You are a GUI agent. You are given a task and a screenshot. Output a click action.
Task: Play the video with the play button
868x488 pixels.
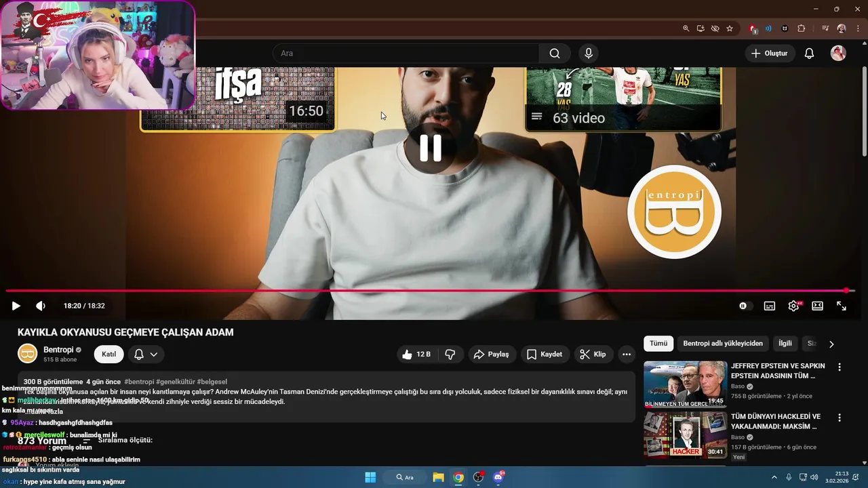point(16,306)
